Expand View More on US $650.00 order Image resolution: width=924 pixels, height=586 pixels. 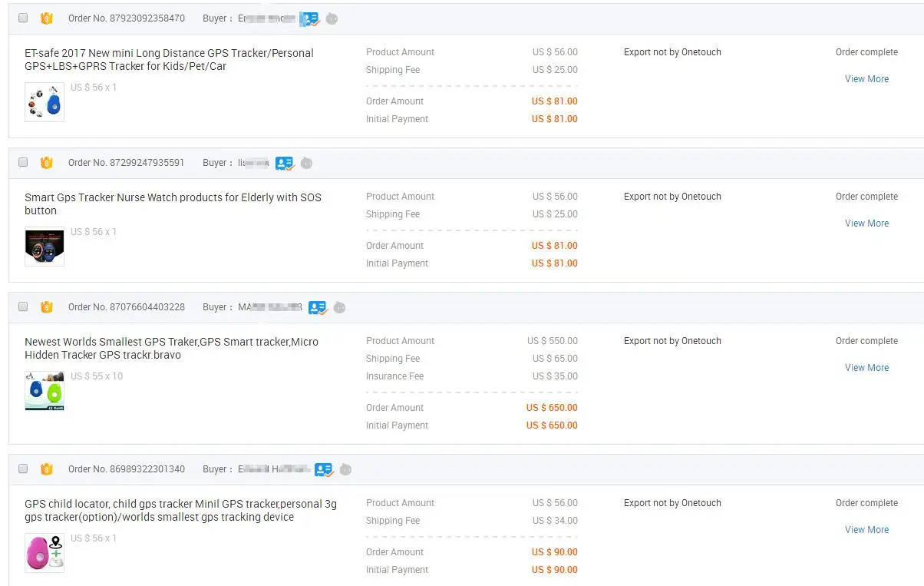866,368
